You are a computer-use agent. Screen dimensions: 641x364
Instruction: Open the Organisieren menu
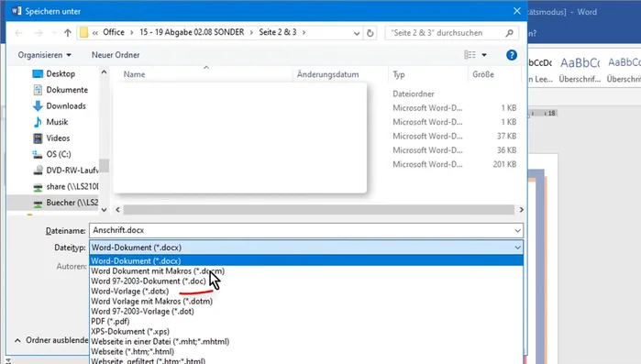tap(44, 55)
